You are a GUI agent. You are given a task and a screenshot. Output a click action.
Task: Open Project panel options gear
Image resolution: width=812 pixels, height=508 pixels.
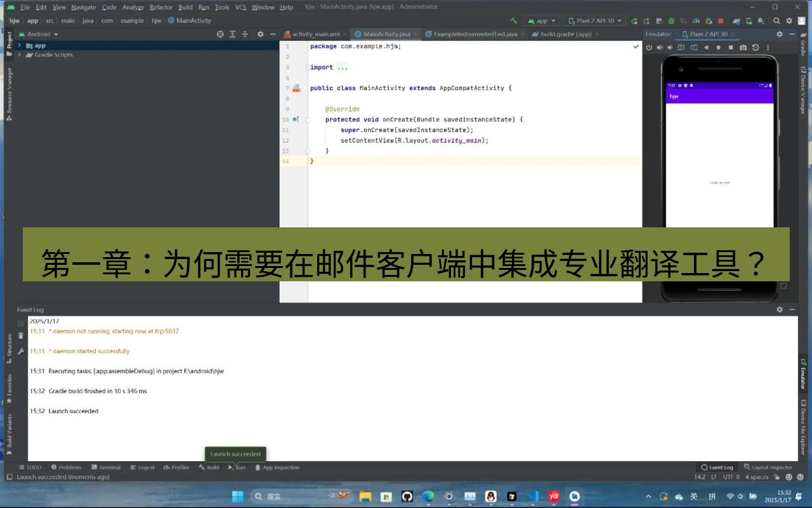click(260, 34)
